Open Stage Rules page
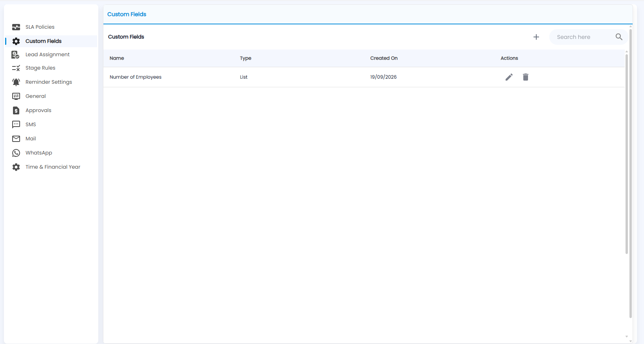644x344 pixels. point(40,68)
